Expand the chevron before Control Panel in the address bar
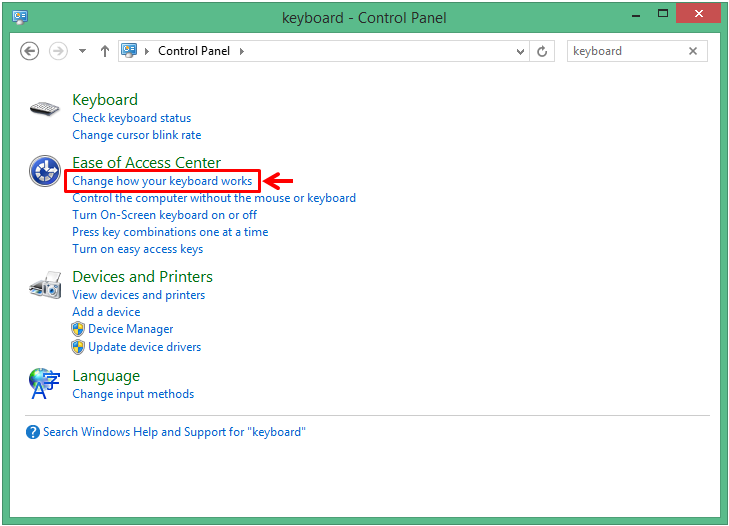729x526 pixels. pos(147,51)
